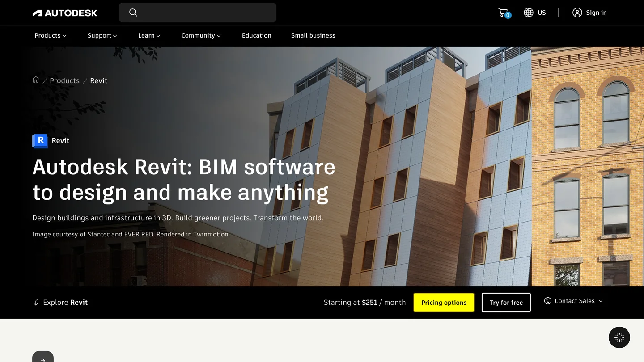Click the user profile icon
This screenshot has height=362, width=644.
click(x=577, y=13)
